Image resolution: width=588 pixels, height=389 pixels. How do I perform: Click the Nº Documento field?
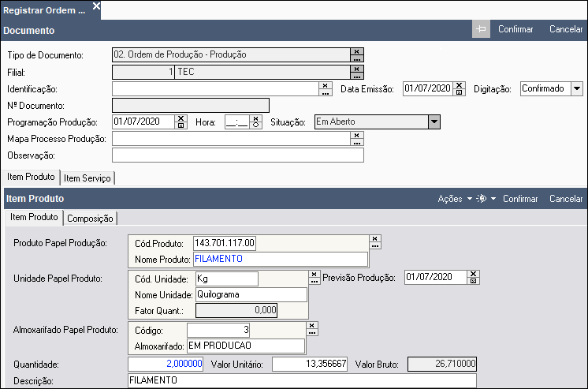(191, 106)
